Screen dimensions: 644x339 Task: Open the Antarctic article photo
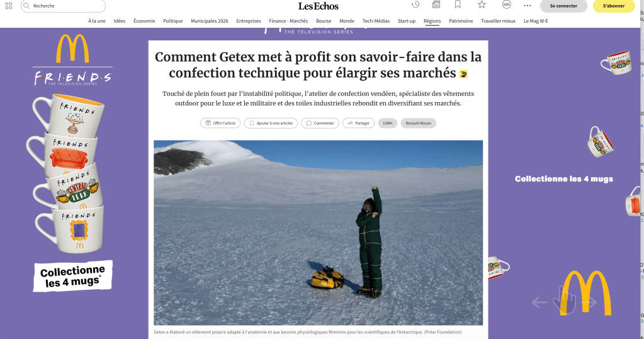[319, 233]
